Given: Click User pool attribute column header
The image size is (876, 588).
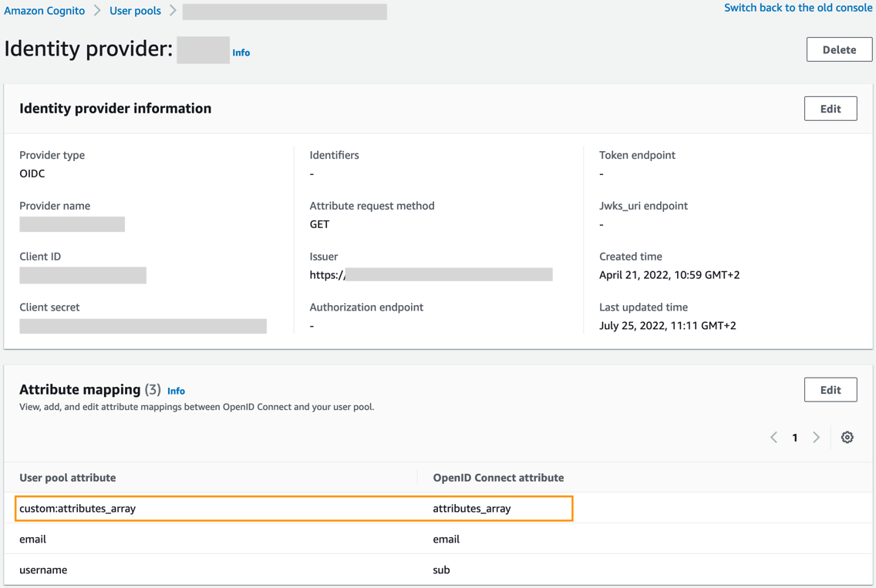Looking at the screenshot, I should point(68,478).
